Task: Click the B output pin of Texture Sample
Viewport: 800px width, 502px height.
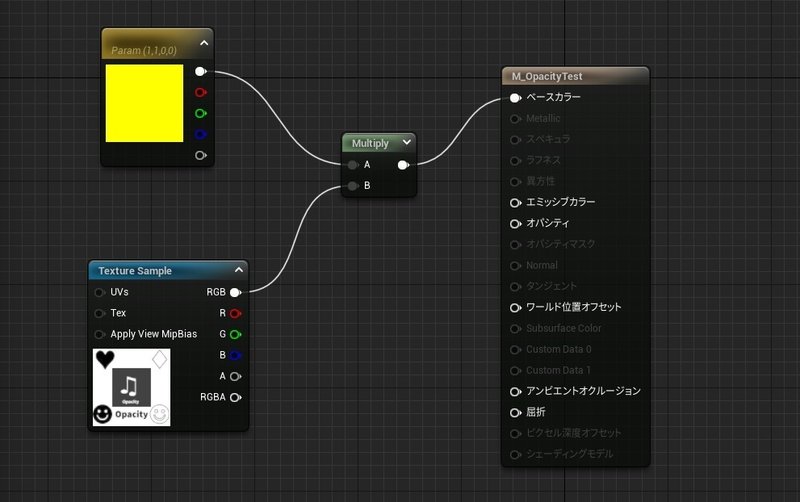Action: (235, 356)
